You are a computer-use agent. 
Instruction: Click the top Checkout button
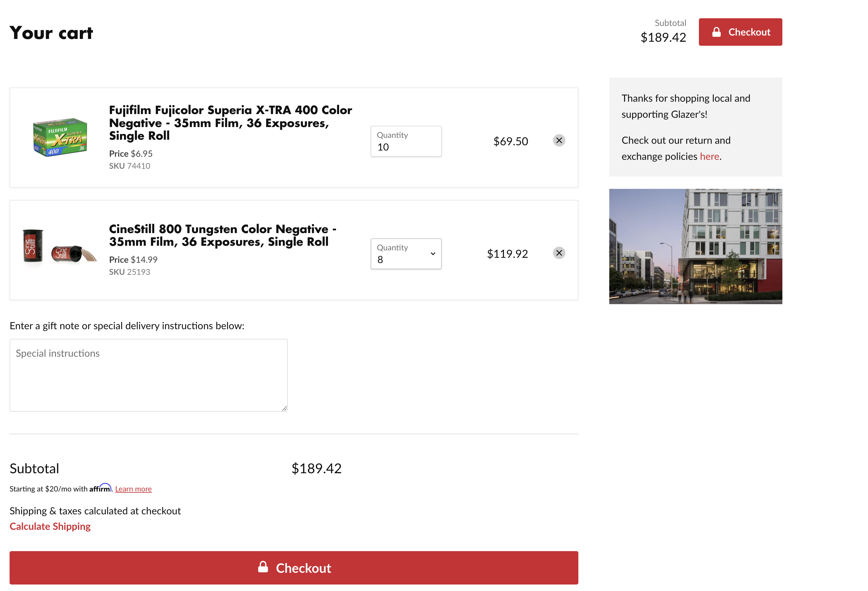(x=740, y=32)
